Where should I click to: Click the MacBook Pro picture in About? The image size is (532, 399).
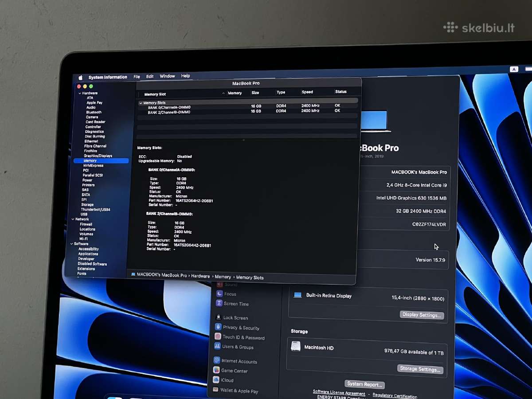tap(375, 121)
